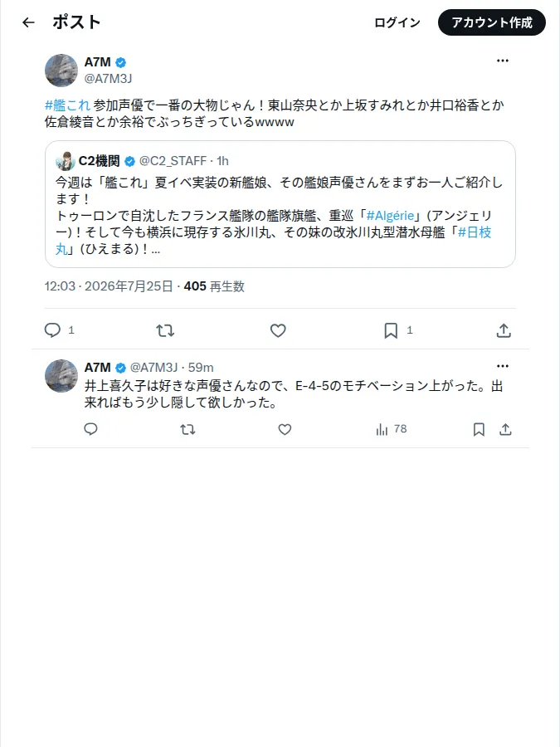Open the #艦これ hashtag link
The image size is (560, 747).
pos(67,105)
